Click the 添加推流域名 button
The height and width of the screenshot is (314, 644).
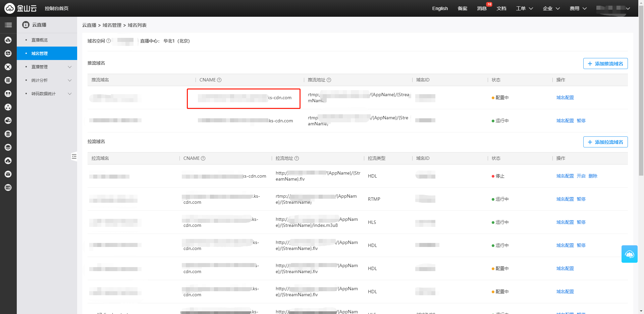(x=605, y=64)
